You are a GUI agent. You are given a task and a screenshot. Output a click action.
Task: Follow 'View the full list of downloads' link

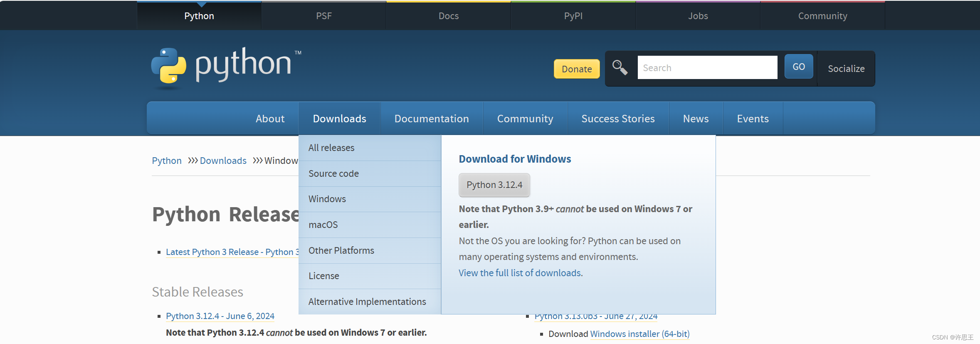tap(521, 273)
